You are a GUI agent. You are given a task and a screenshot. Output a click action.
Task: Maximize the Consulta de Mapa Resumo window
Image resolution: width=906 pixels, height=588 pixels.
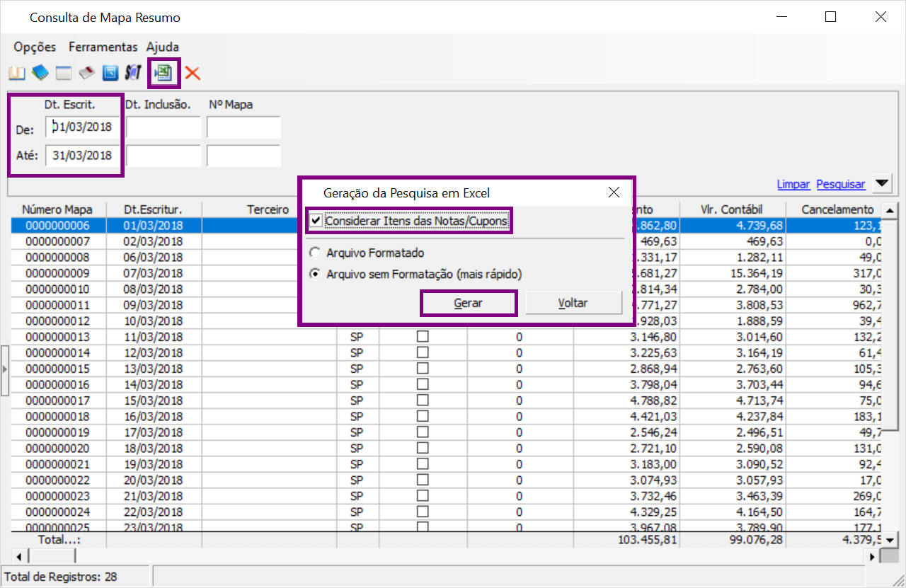point(831,17)
